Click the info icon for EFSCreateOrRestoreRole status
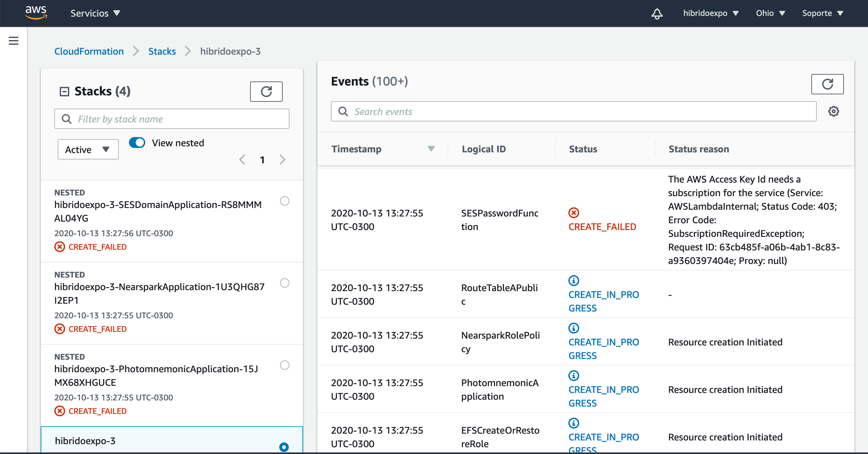Image resolution: width=868 pixels, height=454 pixels. [x=574, y=423]
